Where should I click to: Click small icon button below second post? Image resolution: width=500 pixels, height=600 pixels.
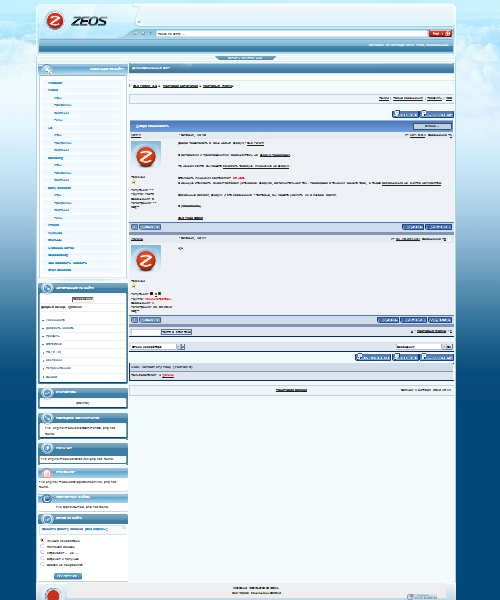(x=135, y=320)
